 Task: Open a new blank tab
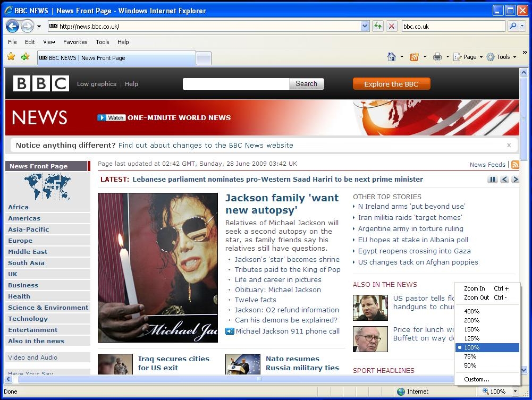tap(204, 58)
